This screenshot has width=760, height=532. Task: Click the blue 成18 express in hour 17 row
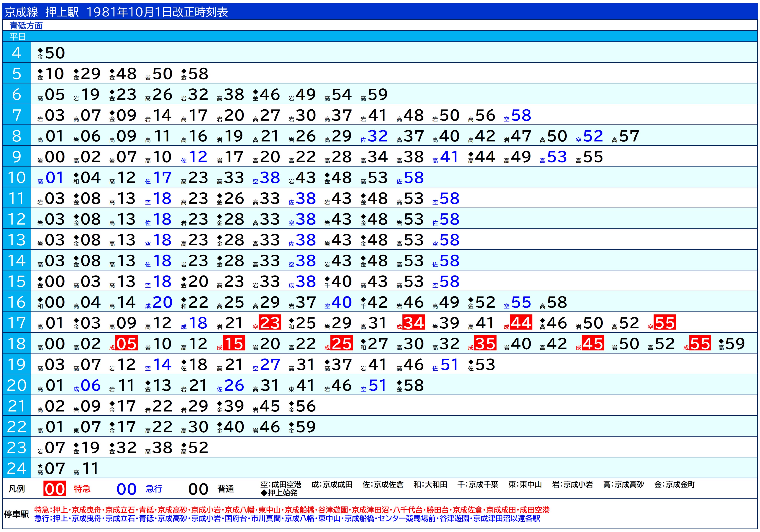(x=194, y=323)
